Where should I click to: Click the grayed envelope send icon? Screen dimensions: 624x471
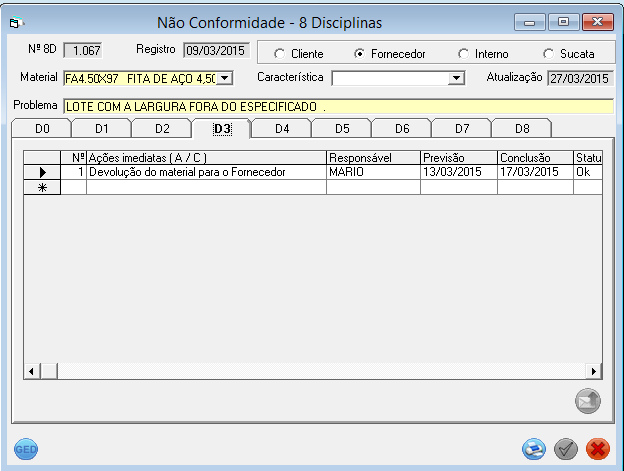(x=587, y=401)
